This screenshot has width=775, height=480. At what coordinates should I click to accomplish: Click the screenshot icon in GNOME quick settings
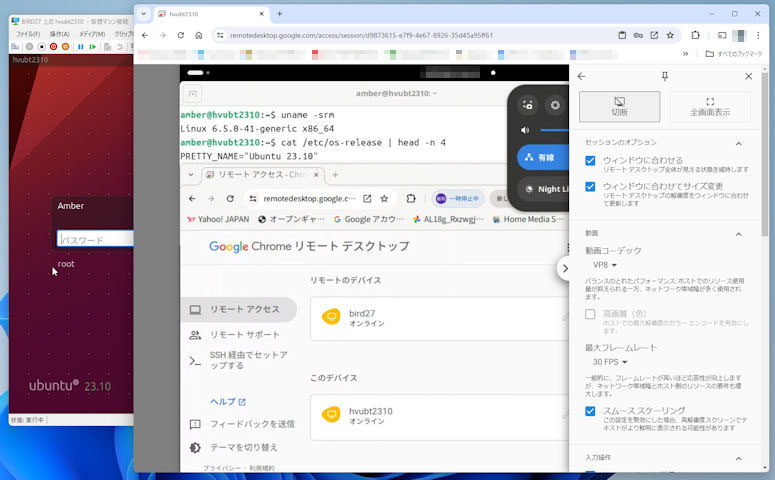coord(528,105)
